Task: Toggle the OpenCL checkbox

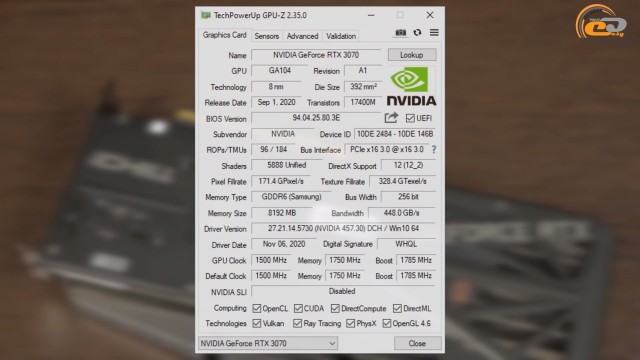Action: [x=257, y=308]
